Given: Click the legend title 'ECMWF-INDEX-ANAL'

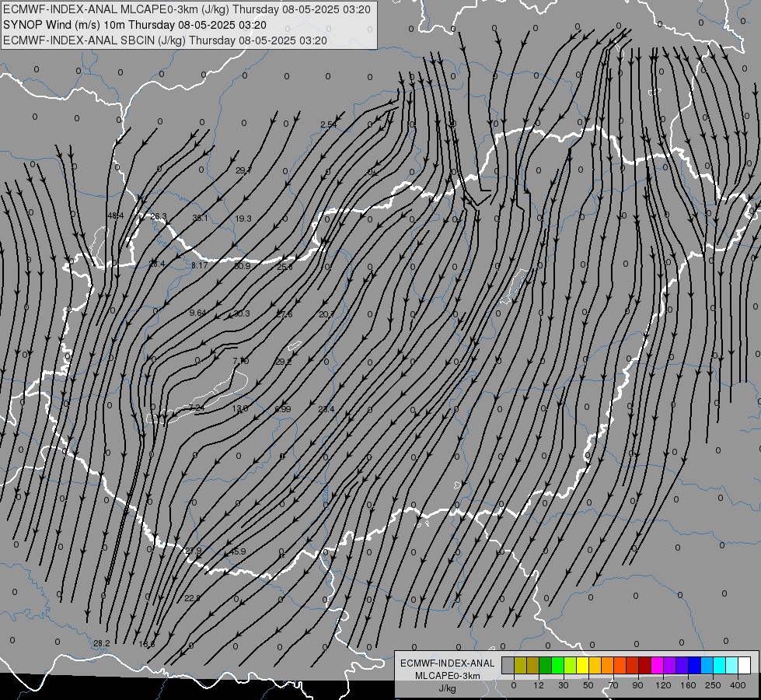Looking at the screenshot, I should (x=447, y=663).
